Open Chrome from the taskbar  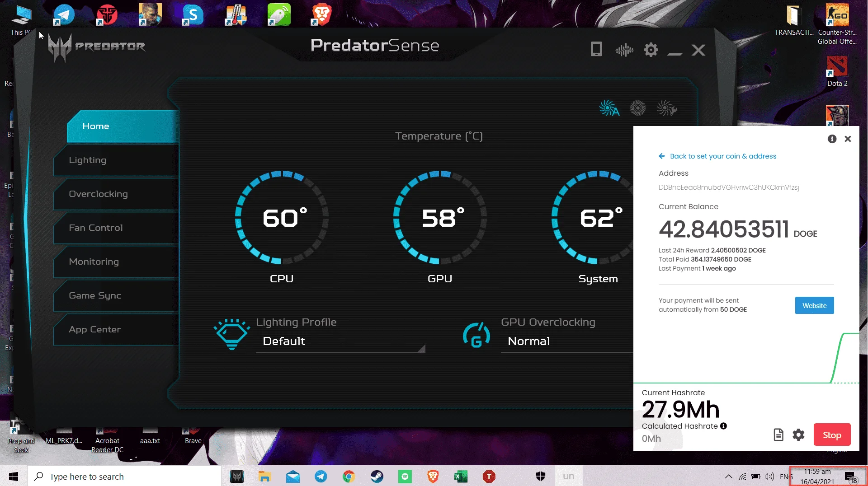tap(349, 476)
